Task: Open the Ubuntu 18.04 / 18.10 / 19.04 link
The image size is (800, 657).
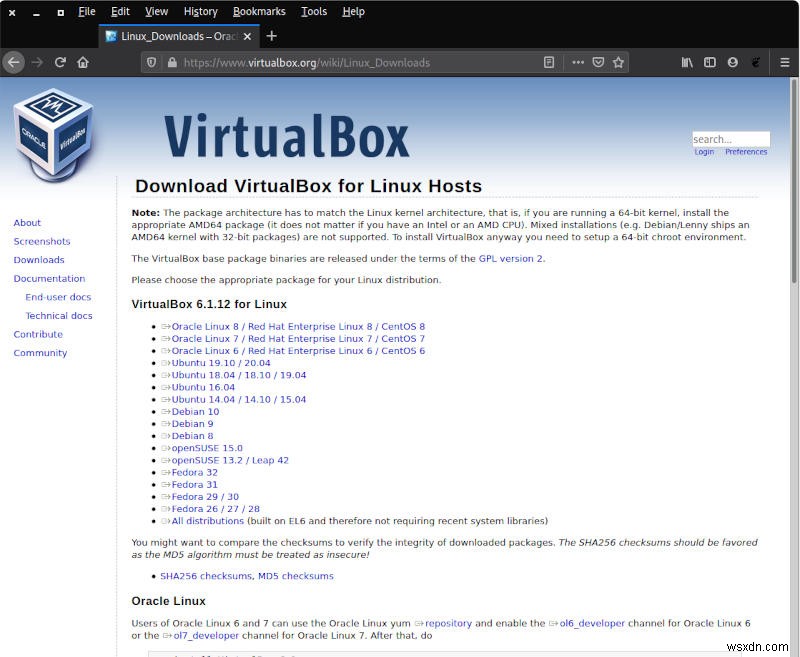Action: 239,375
